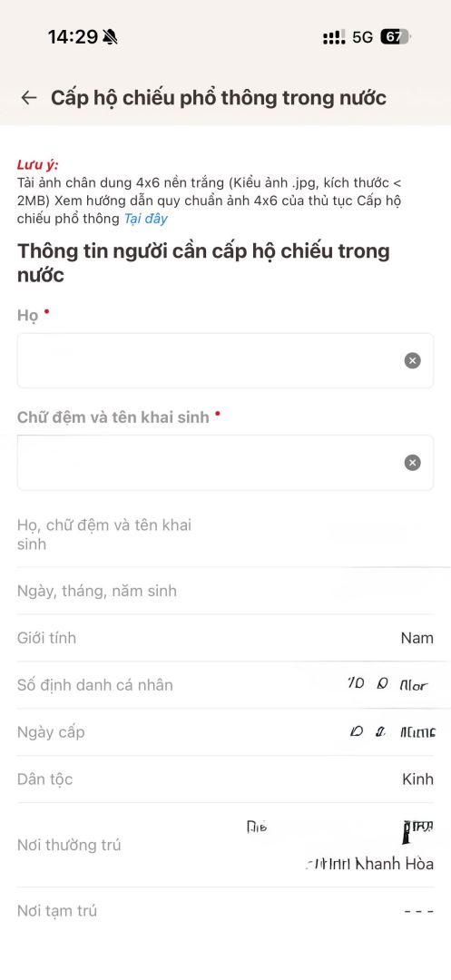This screenshot has width=451, height=980.
Task: Tap the Dân tộc row showing Kinh
Action: point(225,779)
